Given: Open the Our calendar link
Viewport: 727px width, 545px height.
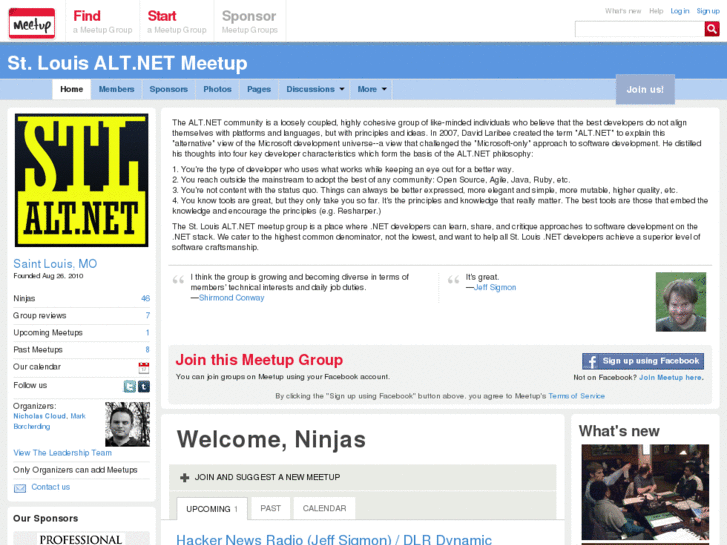Looking at the screenshot, I should pos(37,367).
